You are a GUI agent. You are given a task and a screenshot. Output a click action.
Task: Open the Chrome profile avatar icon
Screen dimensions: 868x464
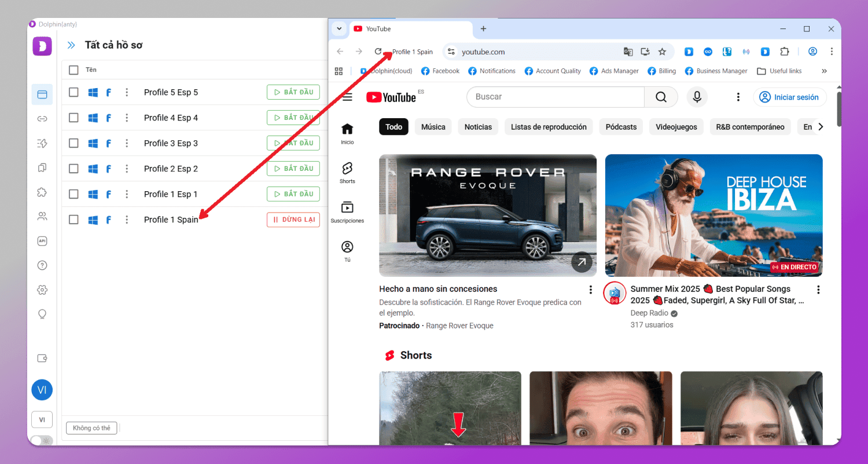[812, 52]
